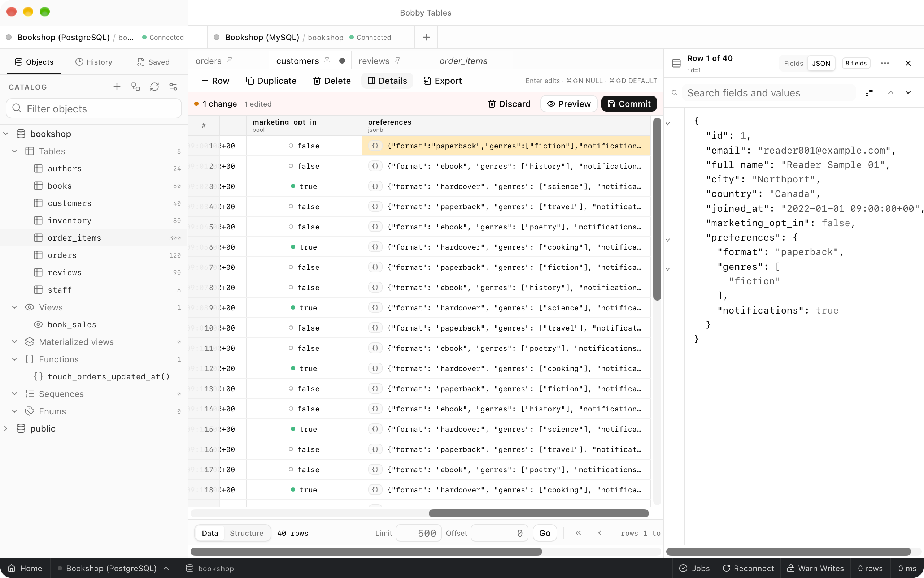Toggle Warn Writes lock in status bar
This screenshot has height=578, width=924.
(815, 569)
